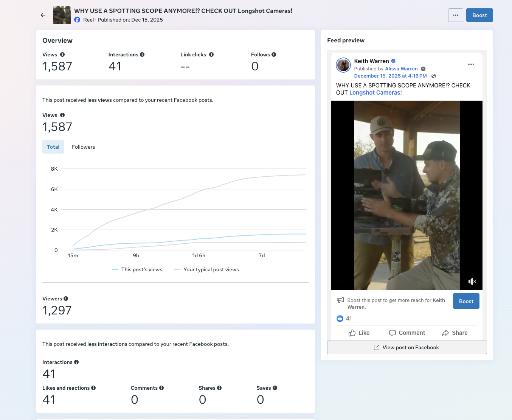
Task: Show info for Saves metric
Action: 275,388
